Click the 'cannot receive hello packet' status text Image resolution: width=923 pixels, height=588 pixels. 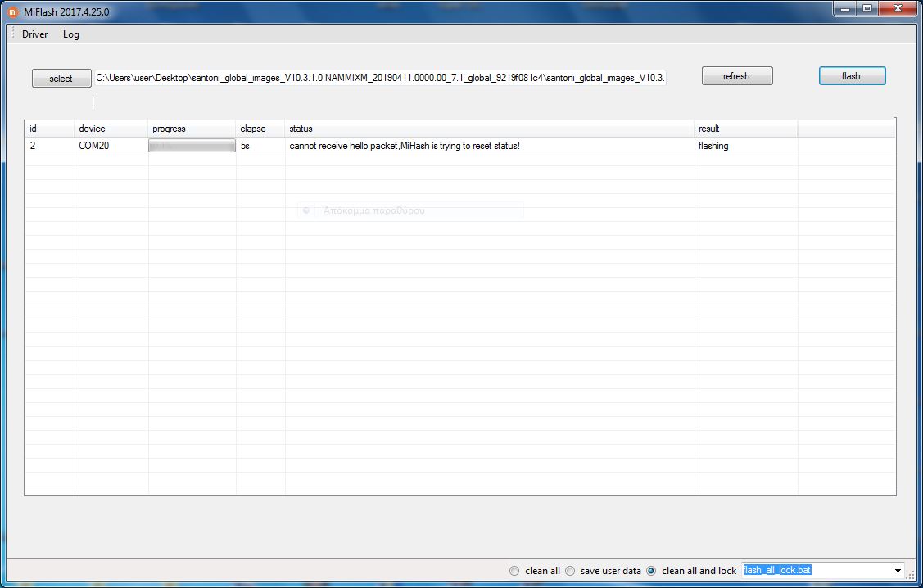tap(405, 146)
